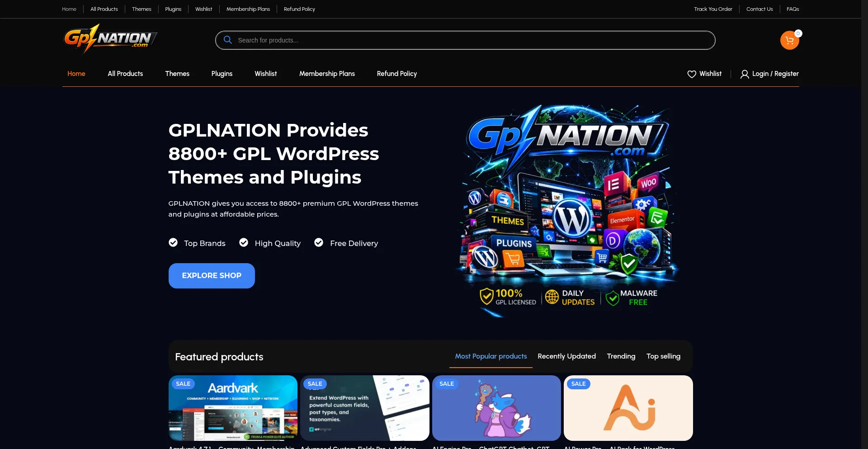Click Refund Policy in top utility bar
The width and height of the screenshot is (868, 449).
click(x=299, y=9)
